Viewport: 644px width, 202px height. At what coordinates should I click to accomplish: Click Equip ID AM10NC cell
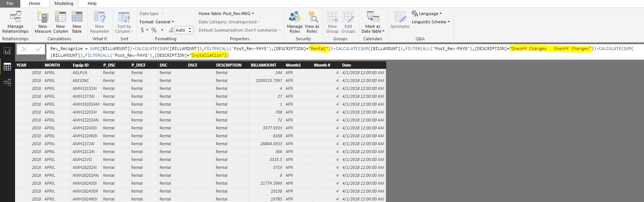[x=86, y=80]
